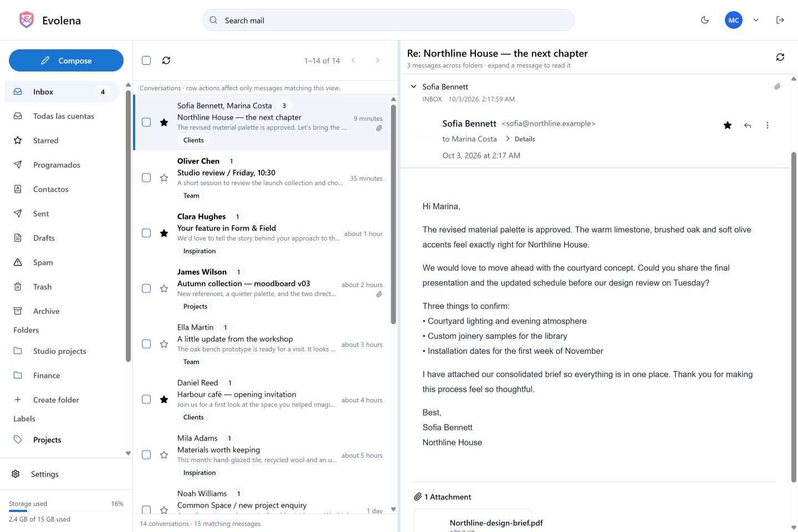Screen dimensions: 798x532
Task: Refresh the open thread view
Action: 780,57
